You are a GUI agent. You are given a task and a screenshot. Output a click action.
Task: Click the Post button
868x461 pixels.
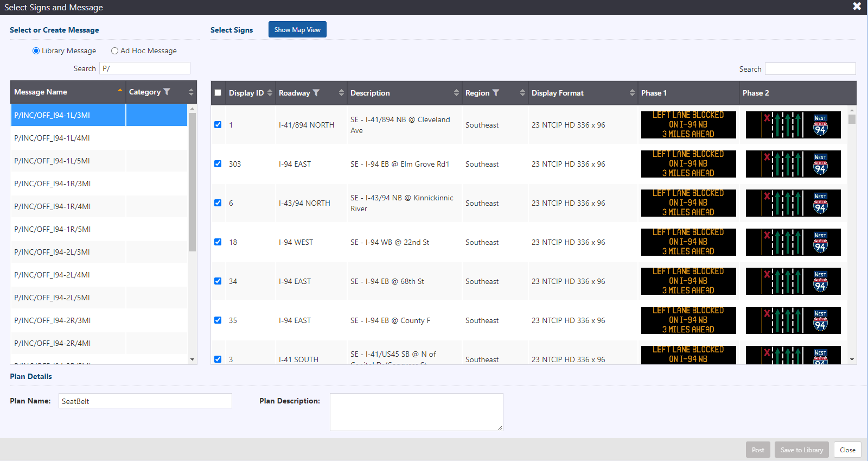coord(758,450)
